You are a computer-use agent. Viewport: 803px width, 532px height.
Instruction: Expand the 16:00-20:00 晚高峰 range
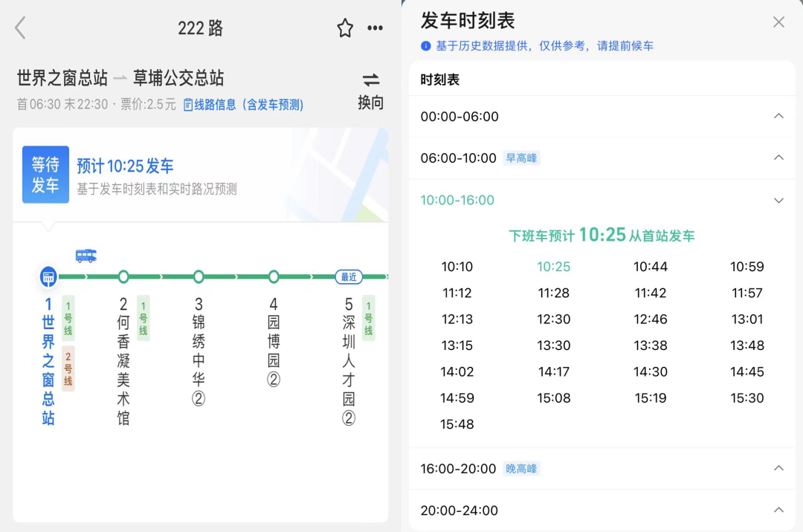[x=602, y=469]
